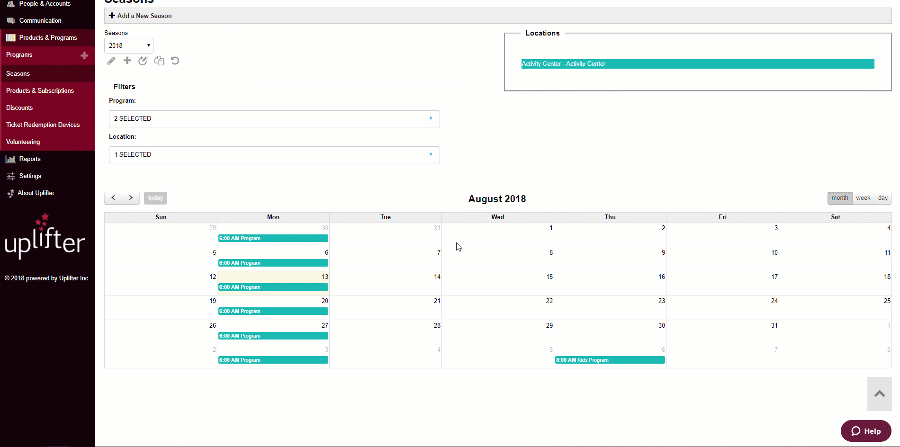Open the Location filter dropdown
This screenshot has width=900, height=447.
coord(274,155)
